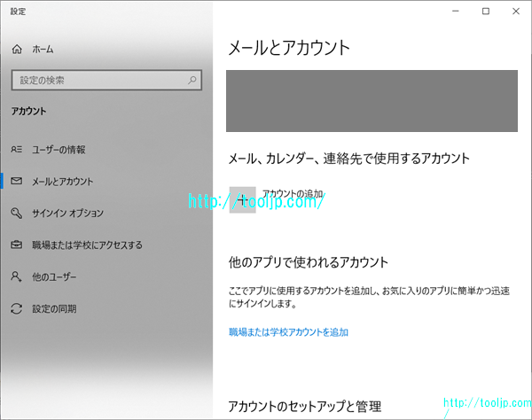Click the メールとアカウント page heading
The height and width of the screenshot is (420, 532).
tap(289, 48)
